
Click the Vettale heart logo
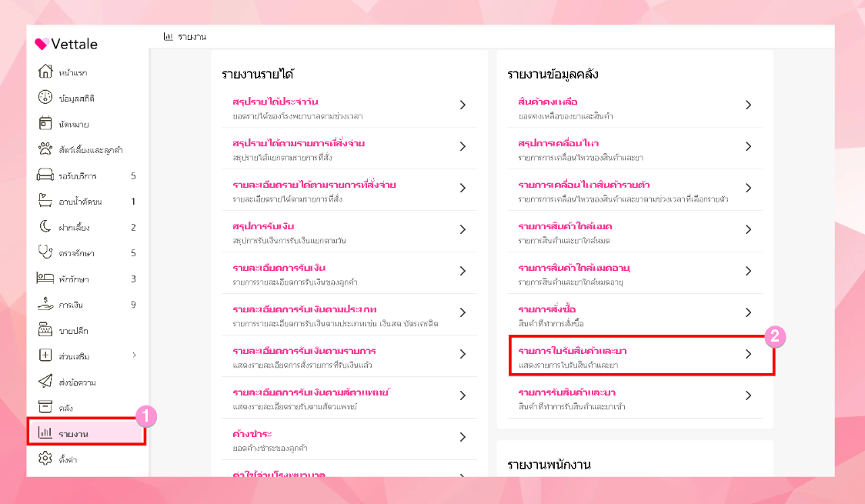pyautogui.click(x=42, y=45)
